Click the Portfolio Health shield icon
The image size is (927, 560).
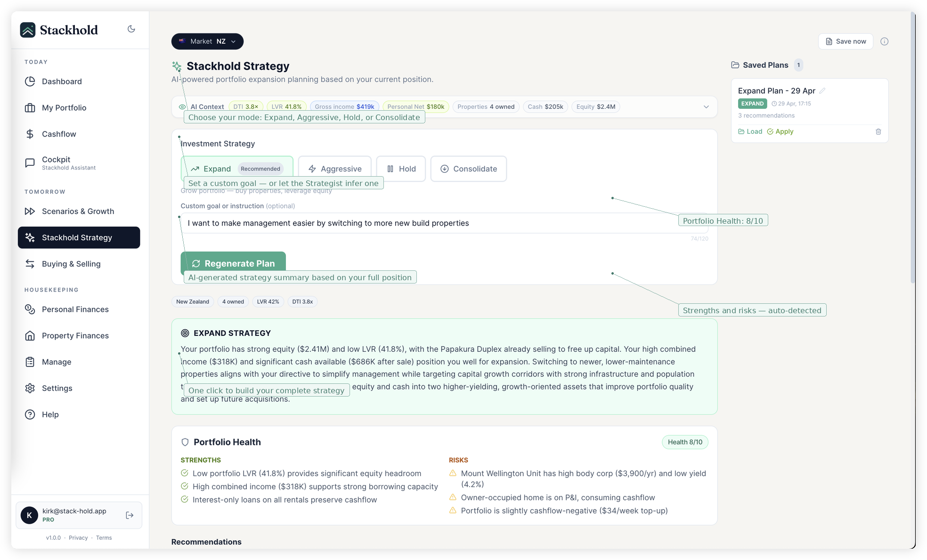[185, 442]
